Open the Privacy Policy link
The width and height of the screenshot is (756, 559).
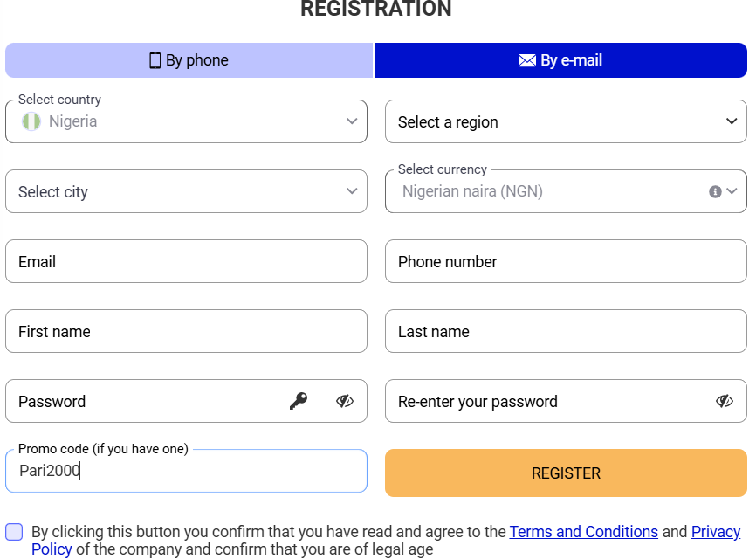(716, 531)
